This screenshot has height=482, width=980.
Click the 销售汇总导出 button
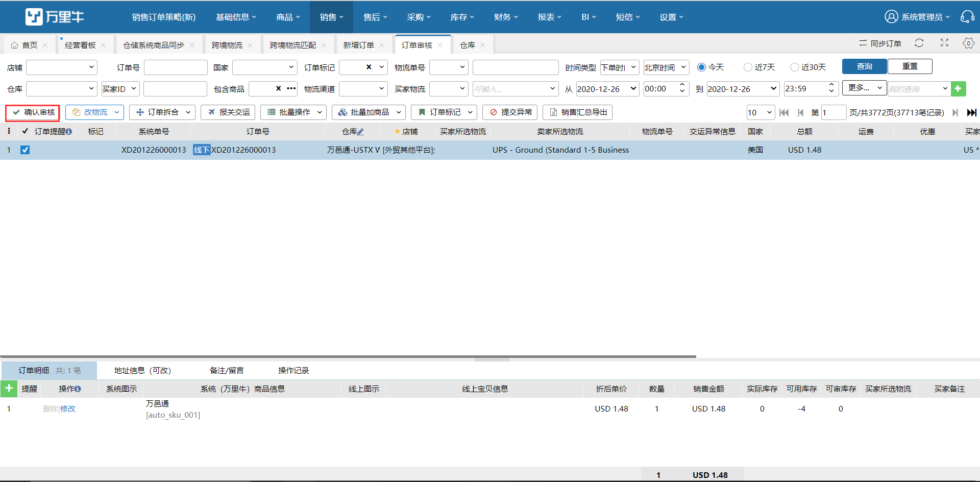coord(577,112)
